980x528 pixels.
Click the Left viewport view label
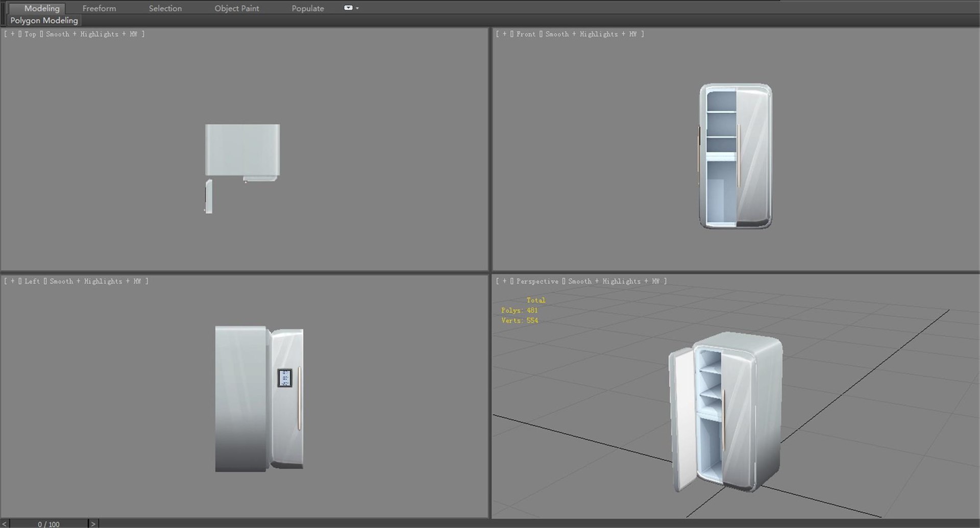[32, 281]
